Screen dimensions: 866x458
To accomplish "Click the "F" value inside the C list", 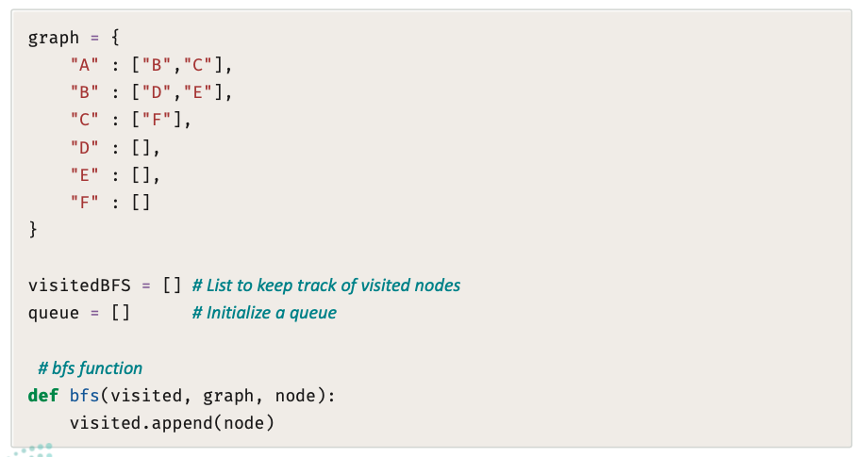I will 157,120.
